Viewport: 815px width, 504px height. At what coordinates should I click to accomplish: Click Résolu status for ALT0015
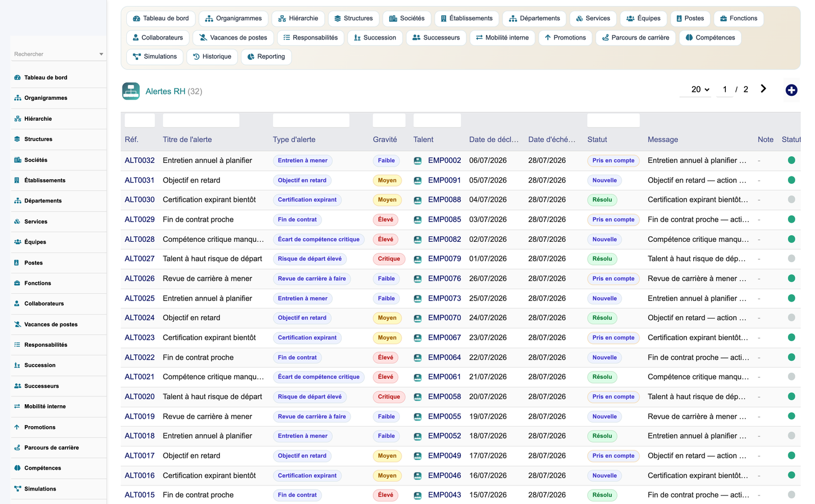pyautogui.click(x=602, y=495)
